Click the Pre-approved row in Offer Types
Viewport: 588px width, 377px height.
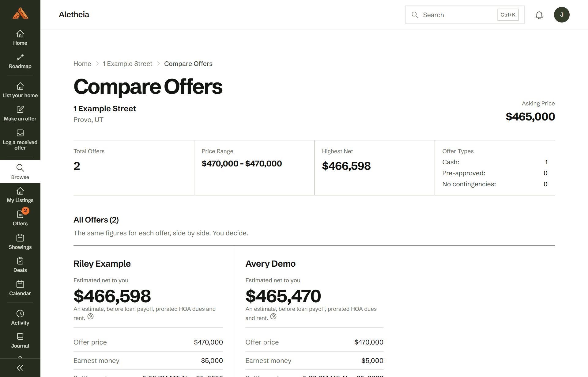pyautogui.click(x=495, y=173)
